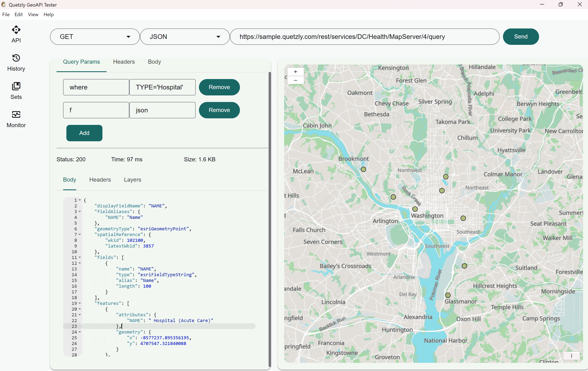Open the Monitor section
Viewport: 588px width, 371px height.
point(16,119)
